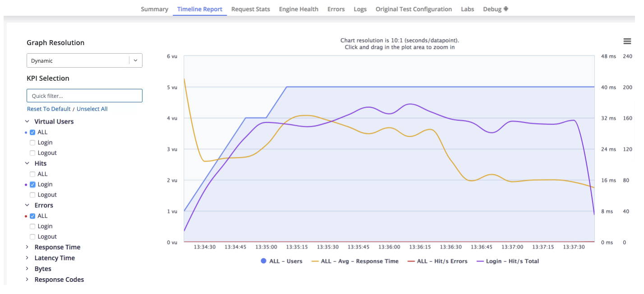This screenshot has width=644, height=294.
Task: Open Graph Resolution dropdown arrow
Action: pos(135,60)
